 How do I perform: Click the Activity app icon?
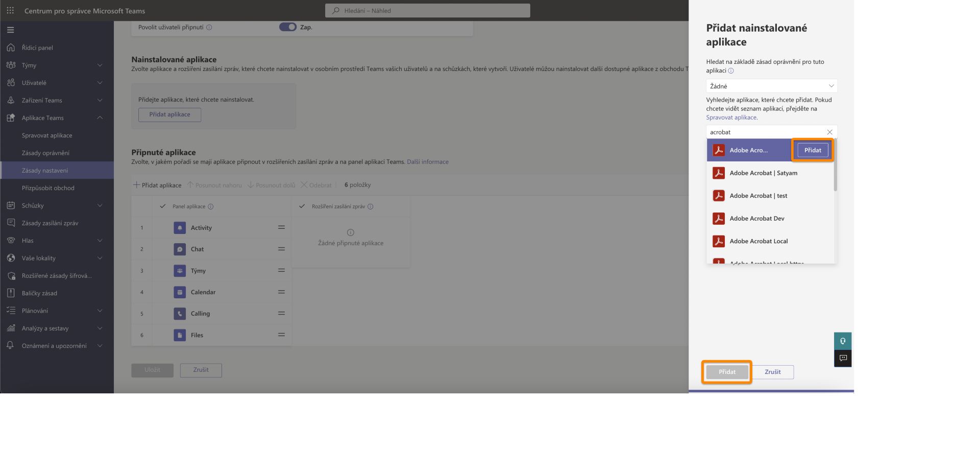pos(180,228)
